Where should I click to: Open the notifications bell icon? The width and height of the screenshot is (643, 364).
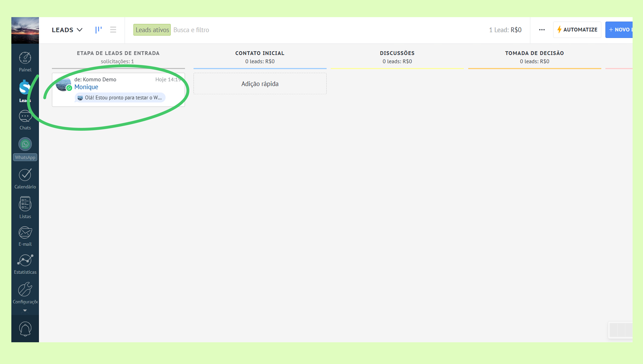25,329
